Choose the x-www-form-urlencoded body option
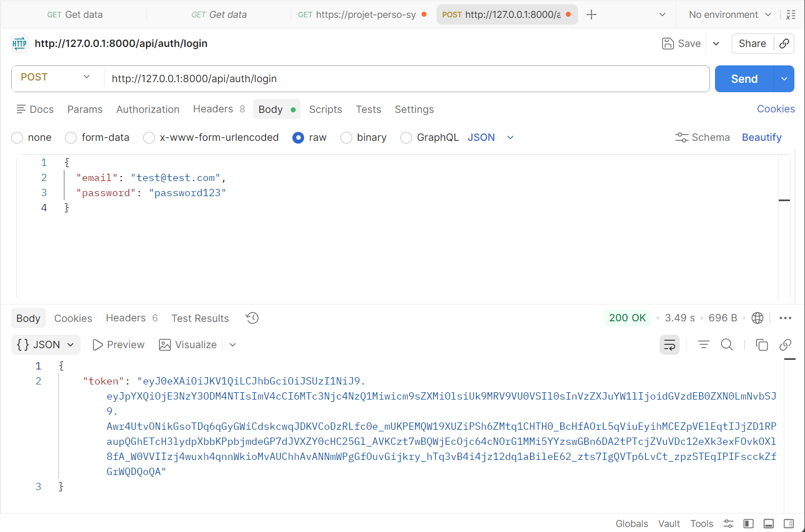805x532 pixels. pyautogui.click(x=149, y=137)
